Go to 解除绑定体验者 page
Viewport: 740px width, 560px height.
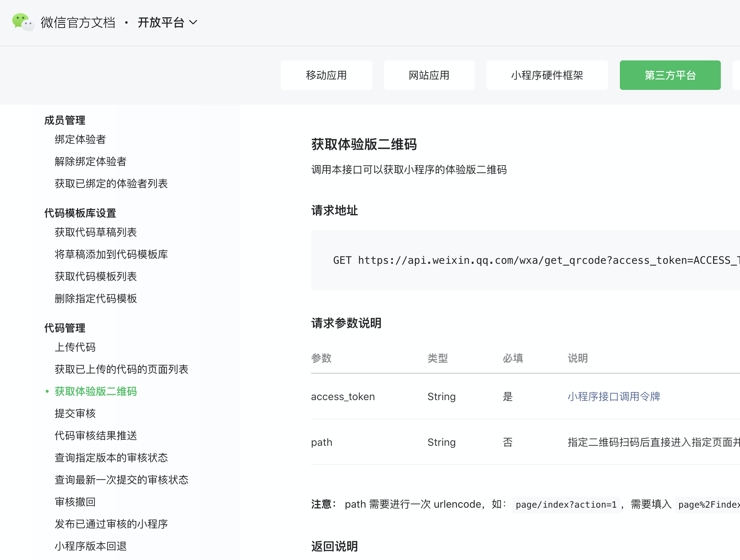(x=91, y=161)
